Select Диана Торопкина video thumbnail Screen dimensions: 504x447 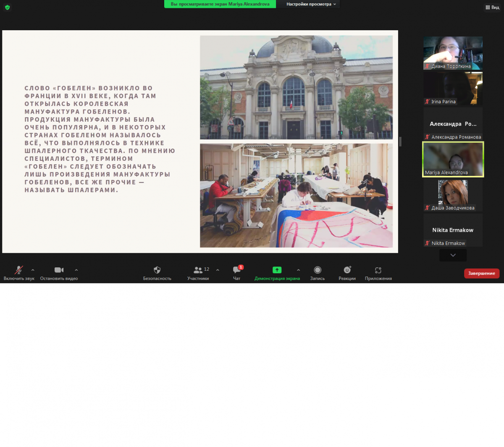click(453, 53)
